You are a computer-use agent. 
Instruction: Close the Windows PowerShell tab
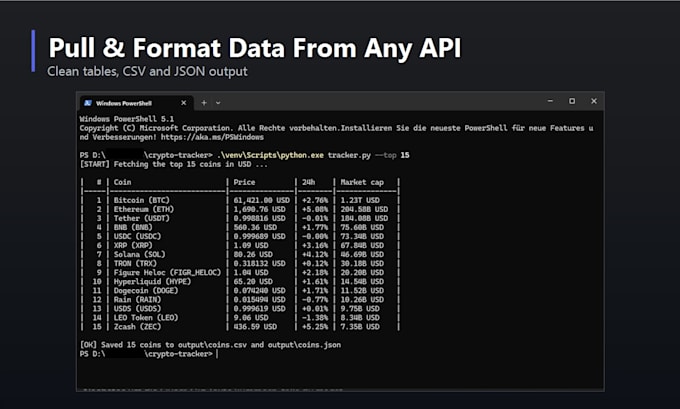point(183,103)
